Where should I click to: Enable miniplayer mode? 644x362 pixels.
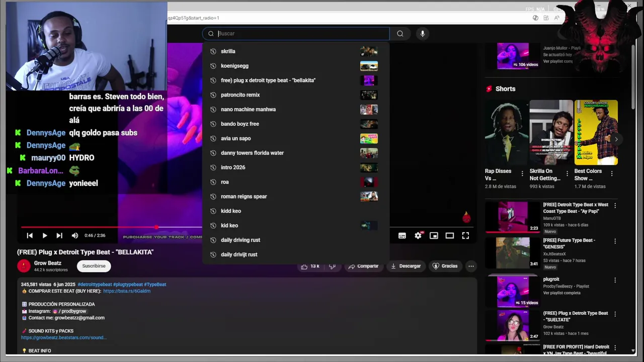point(434,235)
